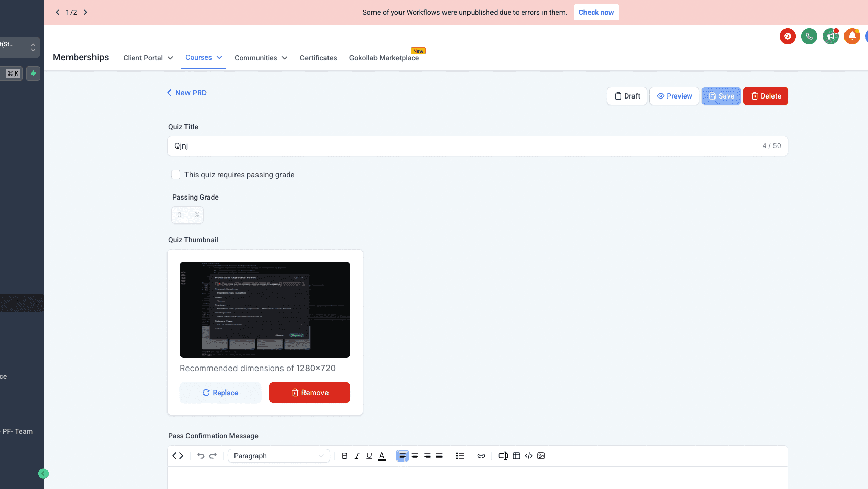Apply italic formatting in the editor
Screen dimensions: 868x489
(x=357, y=456)
